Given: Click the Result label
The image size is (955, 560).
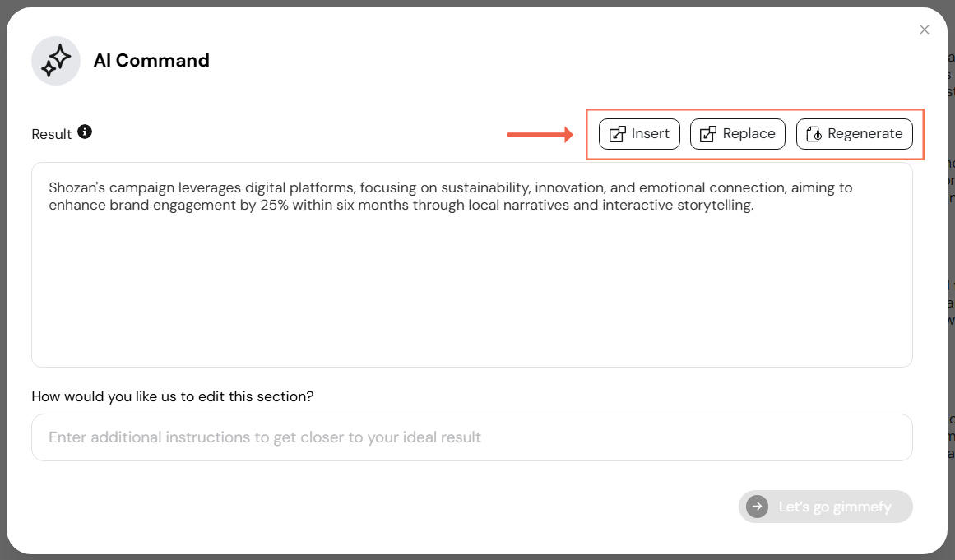Looking at the screenshot, I should (51, 134).
